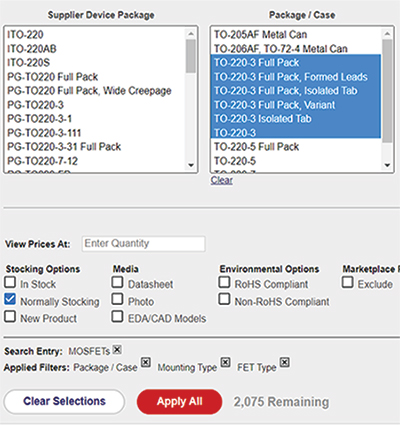Image resolution: width=400 pixels, height=428 pixels.
Task: Enable the EDA/CAD Models checkbox
Action: point(117,316)
